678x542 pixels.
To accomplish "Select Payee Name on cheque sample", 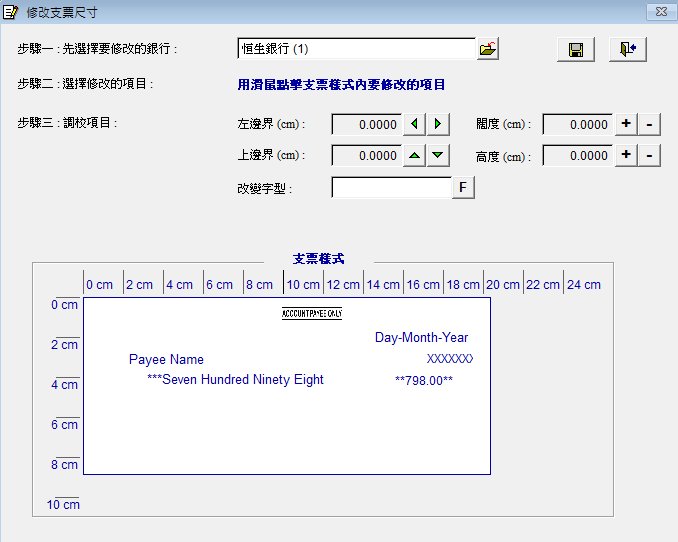I will 166,360.
